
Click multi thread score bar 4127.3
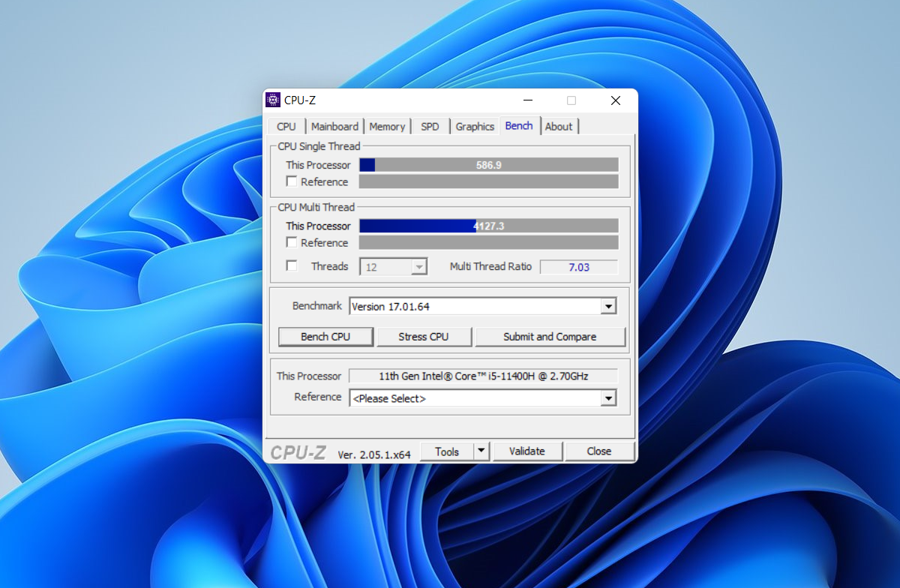[x=489, y=226]
